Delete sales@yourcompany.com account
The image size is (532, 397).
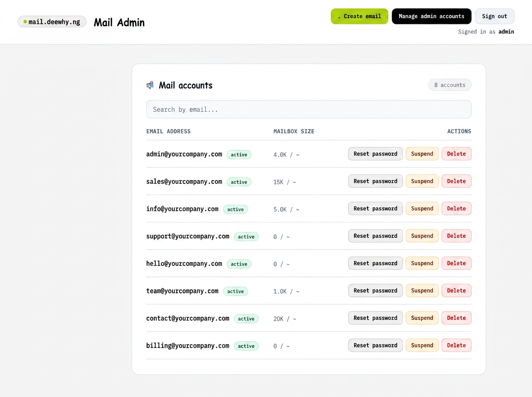(x=456, y=181)
